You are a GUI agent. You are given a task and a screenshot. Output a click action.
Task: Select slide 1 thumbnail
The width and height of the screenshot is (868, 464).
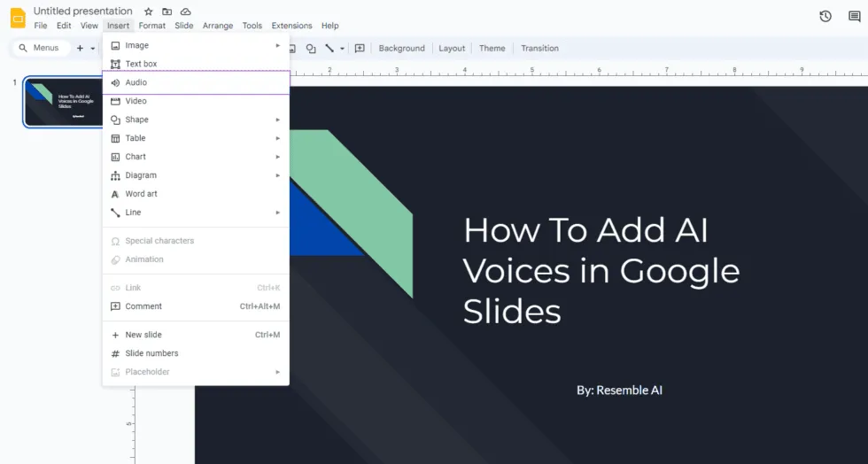click(63, 102)
